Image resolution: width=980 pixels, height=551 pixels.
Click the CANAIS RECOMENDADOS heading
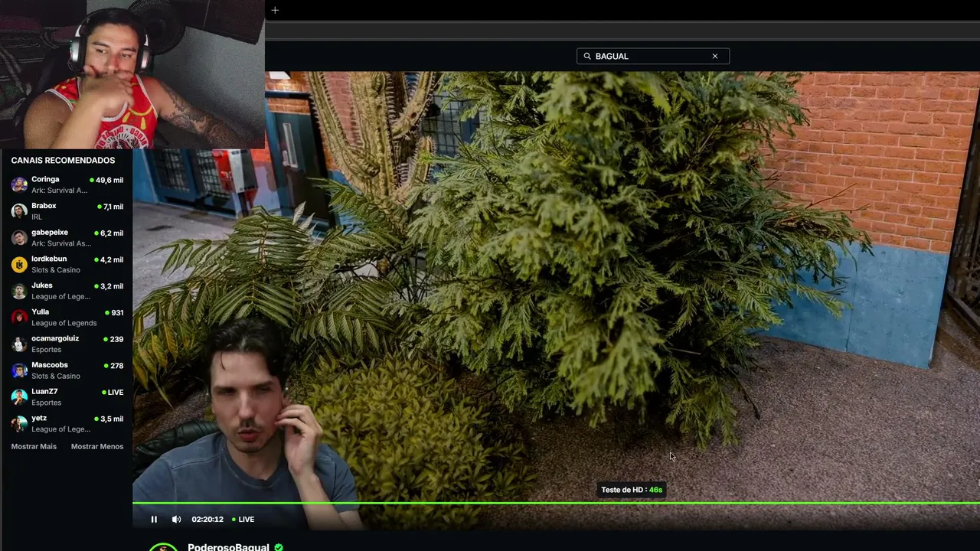(x=63, y=160)
